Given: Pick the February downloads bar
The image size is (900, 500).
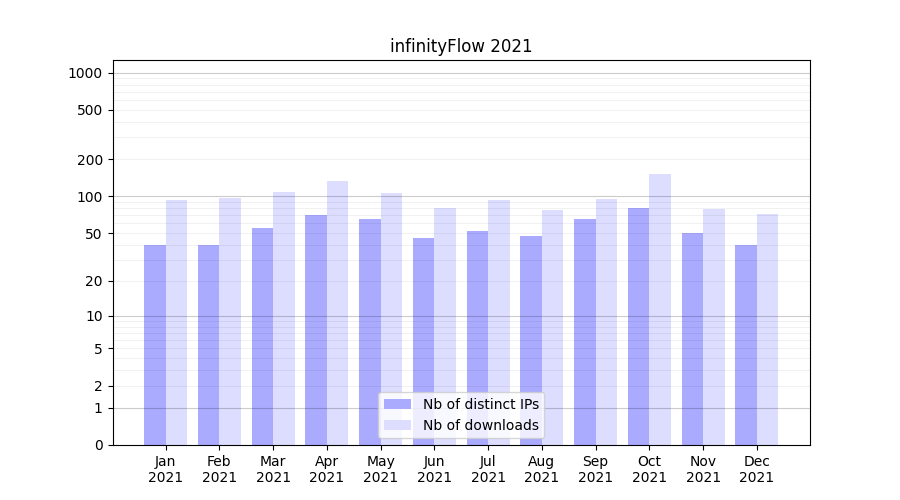Looking at the screenshot, I should tap(230, 321).
